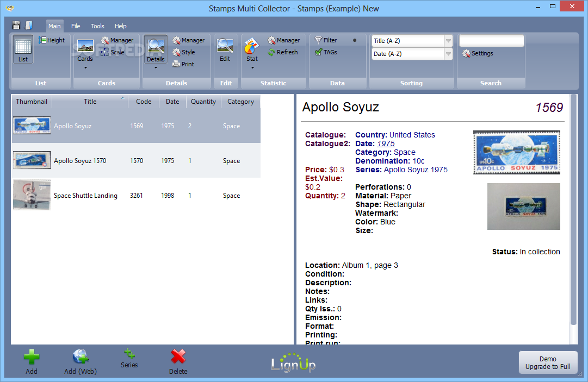Image resolution: width=588 pixels, height=382 pixels.
Task: Follow the 1975 date link
Action: (386, 143)
